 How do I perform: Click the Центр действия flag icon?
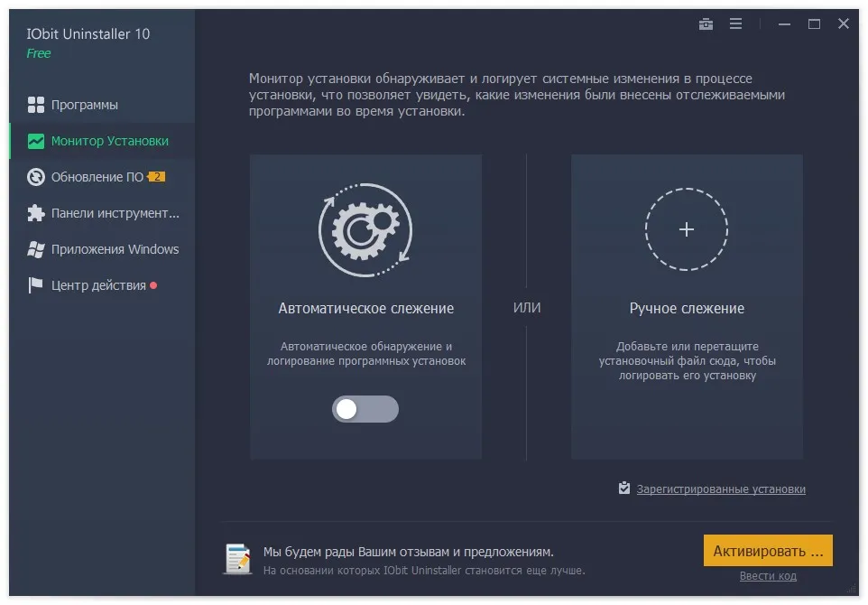tap(35, 285)
